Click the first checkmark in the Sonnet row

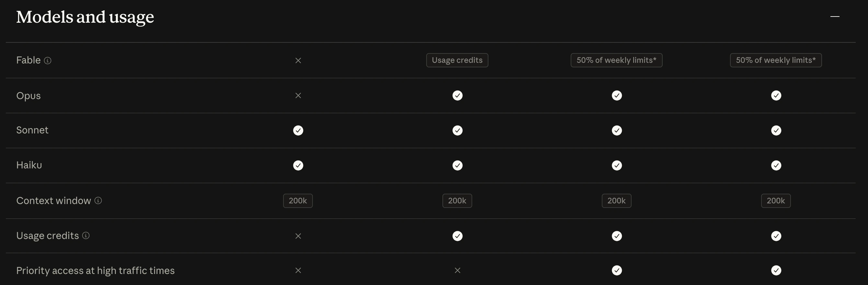[298, 131]
